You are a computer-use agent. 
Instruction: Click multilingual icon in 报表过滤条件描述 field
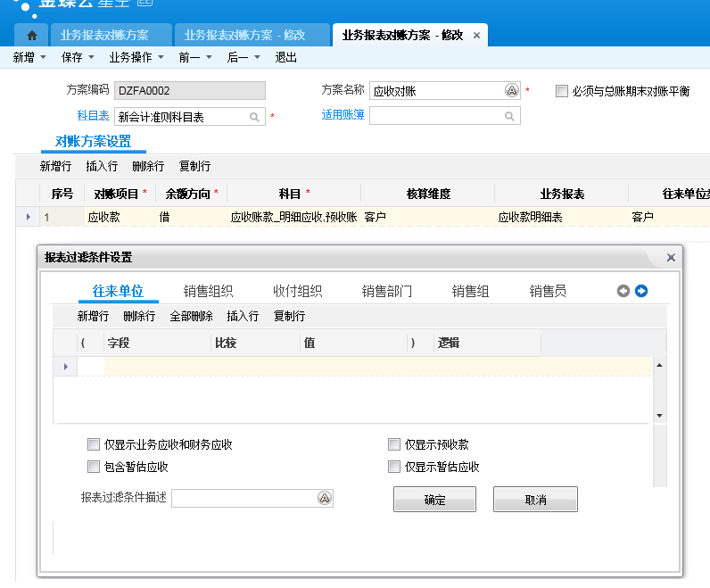pos(325,499)
